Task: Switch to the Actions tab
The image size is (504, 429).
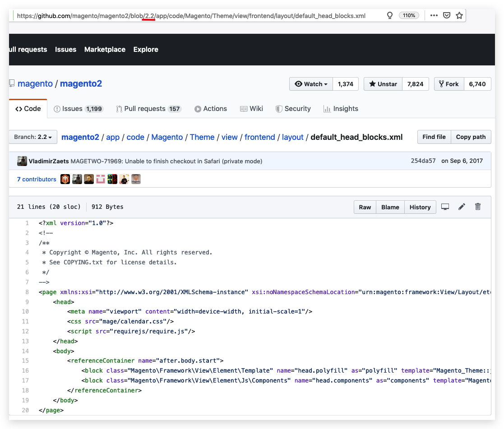Action: coord(211,109)
